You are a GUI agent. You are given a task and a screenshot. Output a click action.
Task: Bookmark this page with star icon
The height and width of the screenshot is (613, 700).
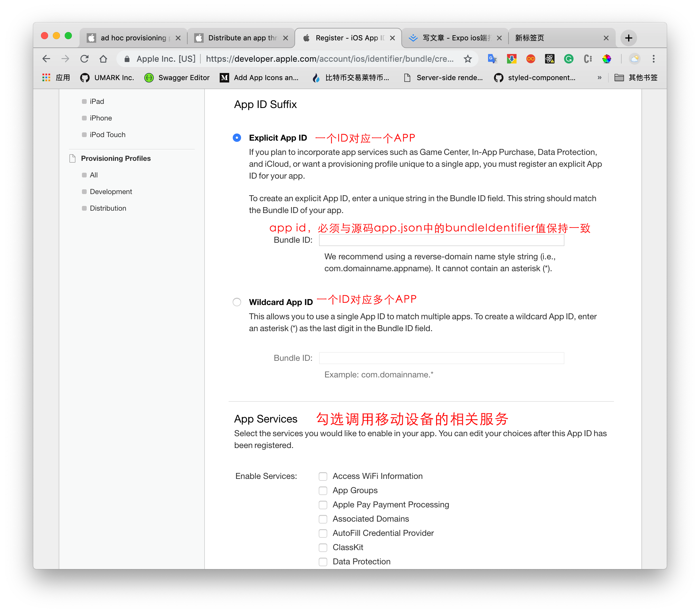pyautogui.click(x=468, y=59)
